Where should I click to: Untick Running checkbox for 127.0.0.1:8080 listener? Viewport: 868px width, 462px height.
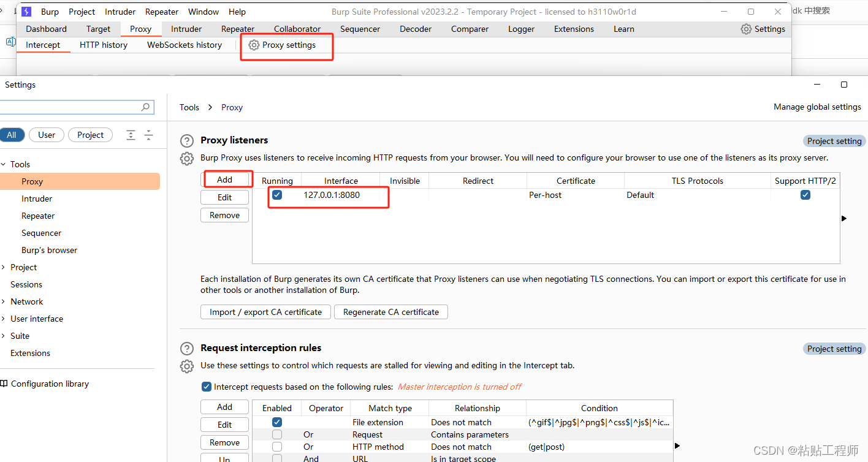277,195
